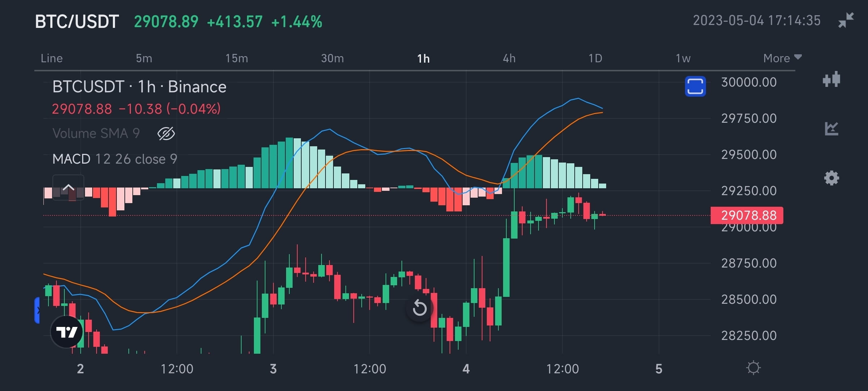
Task: Open chart settings via the gear icon
Action: click(831, 178)
